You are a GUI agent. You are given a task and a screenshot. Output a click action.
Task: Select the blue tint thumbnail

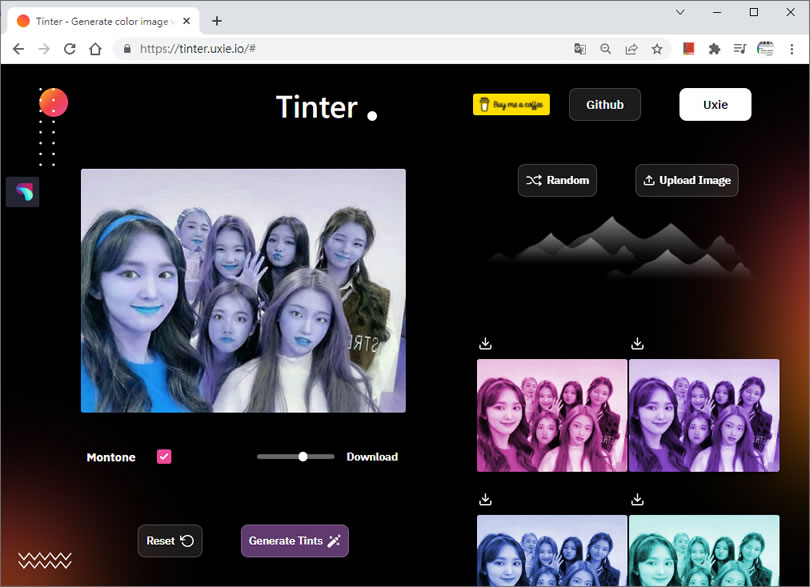tap(552, 550)
